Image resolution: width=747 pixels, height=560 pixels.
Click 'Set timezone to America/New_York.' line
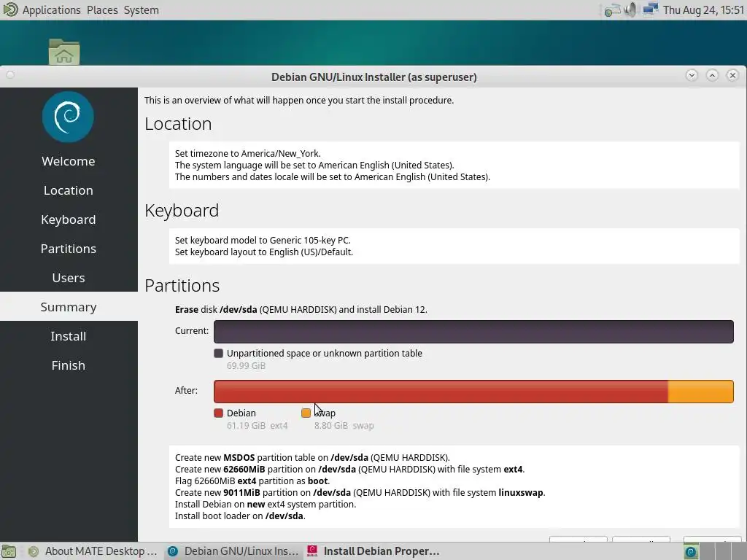point(248,153)
